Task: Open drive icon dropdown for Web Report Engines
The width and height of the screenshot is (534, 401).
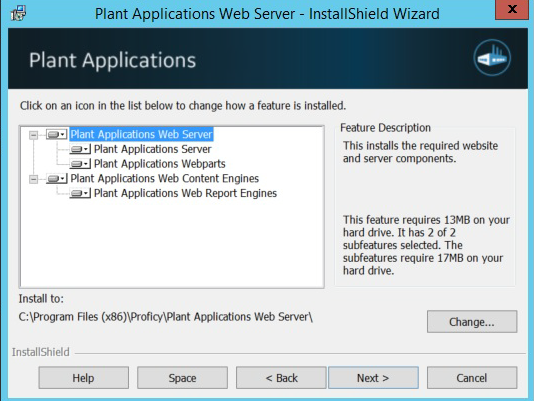Action: click(x=80, y=193)
